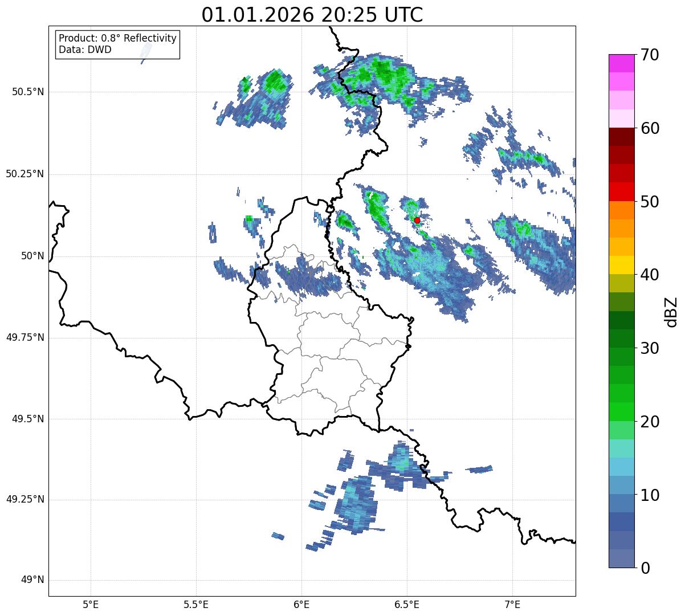Image resolution: width=685 pixels, height=616 pixels.
Task: Click the 49.5°N latitude label
Action: [28, 419]
